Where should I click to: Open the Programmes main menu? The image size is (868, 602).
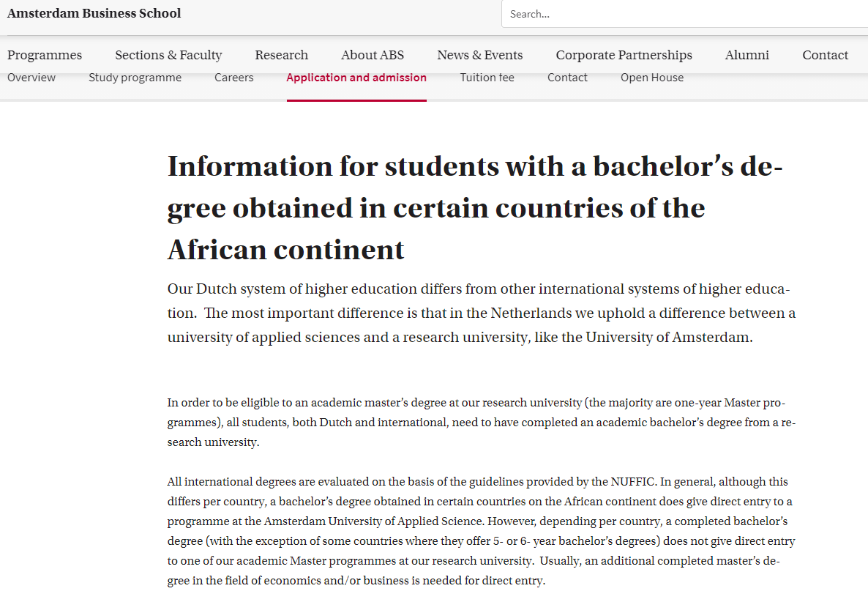click(x=45, y=55)
